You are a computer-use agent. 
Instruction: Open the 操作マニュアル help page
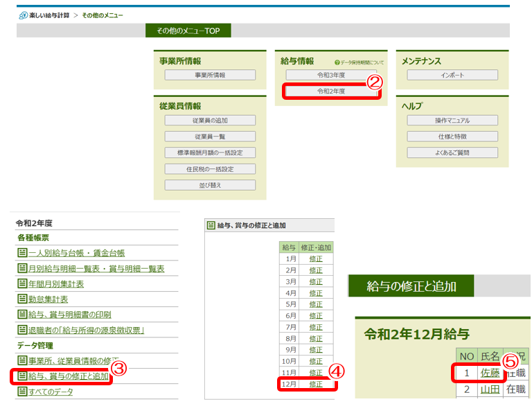tap(452, 121)
